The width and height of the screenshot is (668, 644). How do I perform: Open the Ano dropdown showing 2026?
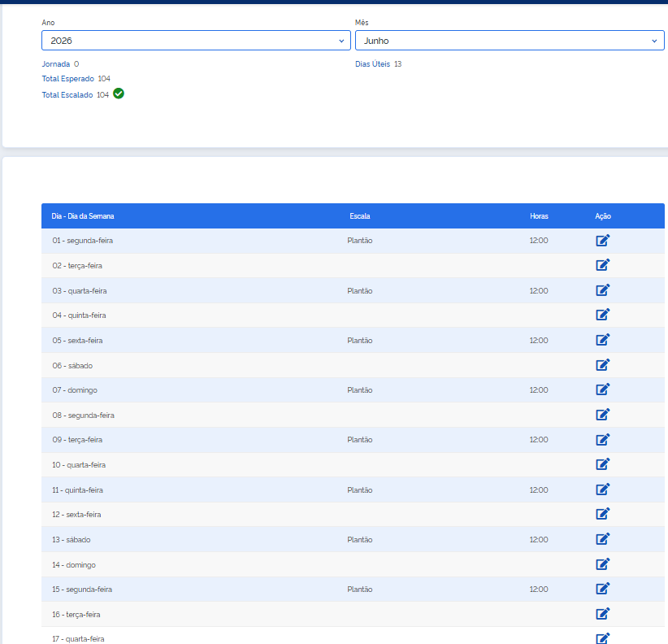[x=196, y=41]
